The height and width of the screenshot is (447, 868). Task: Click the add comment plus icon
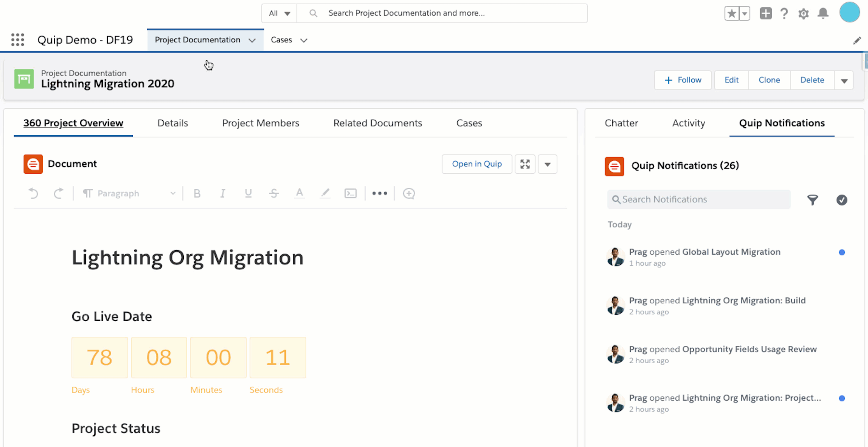409,194
